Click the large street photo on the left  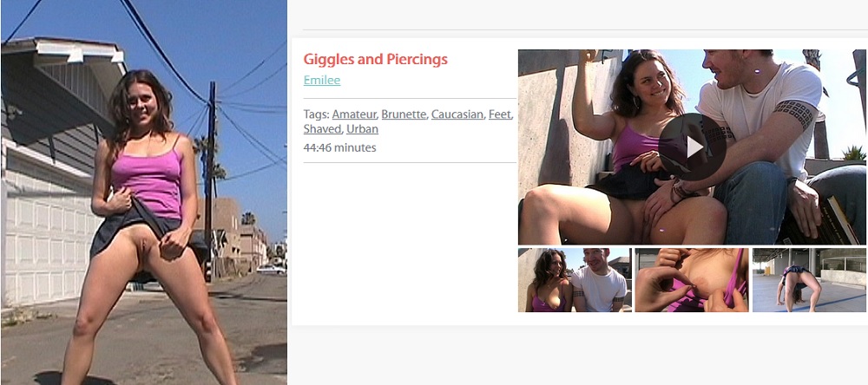click(144, 192)
